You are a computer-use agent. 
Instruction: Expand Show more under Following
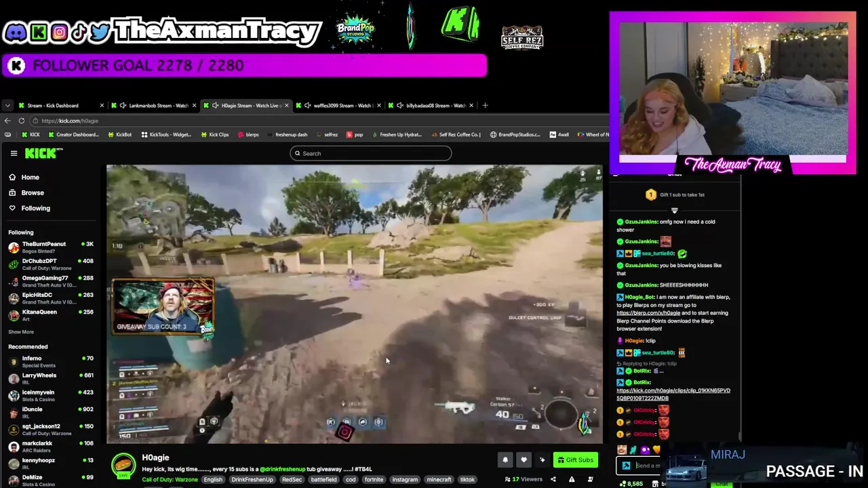(x=21, y=332)
